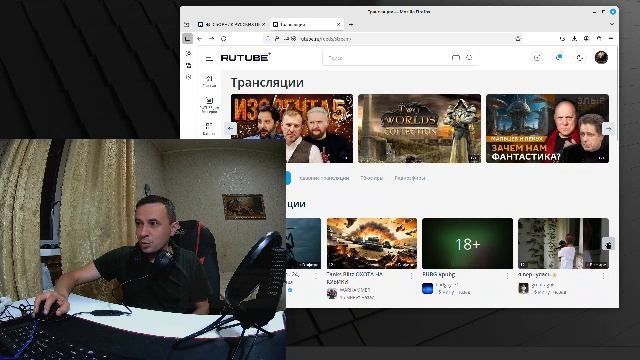Open options menu for PUBG video
Image resolution: width=640 pixels, height=360 pixels.
[507, 276]
